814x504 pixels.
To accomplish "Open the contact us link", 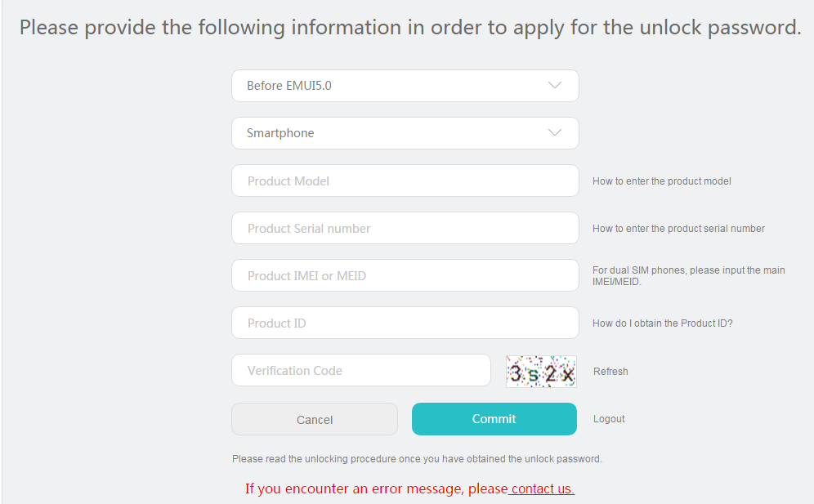I will click(542, 489).
